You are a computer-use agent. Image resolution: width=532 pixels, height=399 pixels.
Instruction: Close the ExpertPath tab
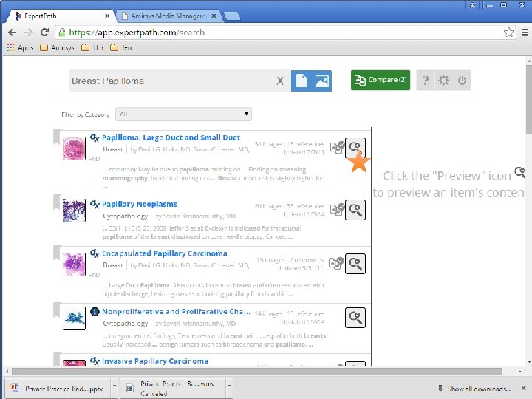click(x=107, y=16)
